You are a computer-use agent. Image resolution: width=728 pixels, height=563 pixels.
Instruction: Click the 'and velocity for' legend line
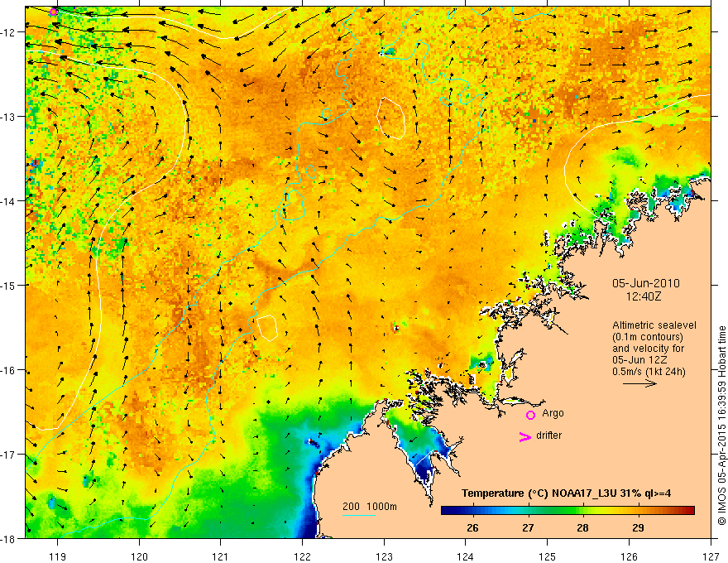tap(648, 349)
